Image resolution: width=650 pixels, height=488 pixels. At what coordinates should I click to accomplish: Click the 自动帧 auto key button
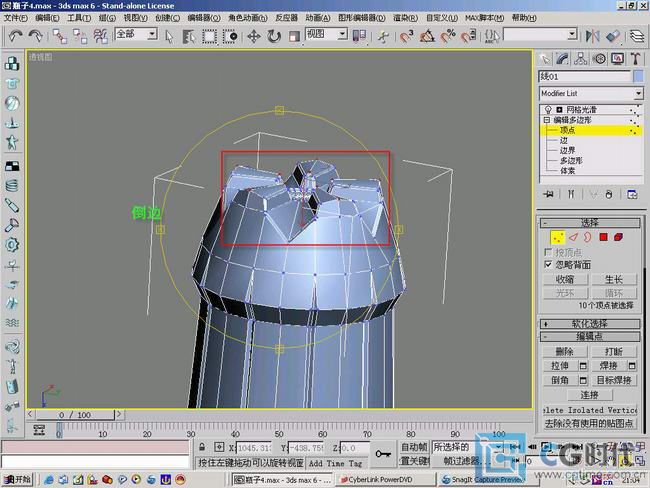414,447
